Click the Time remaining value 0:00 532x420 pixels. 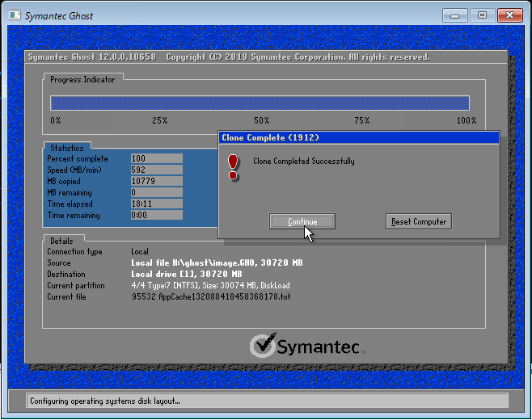(156, 215)
